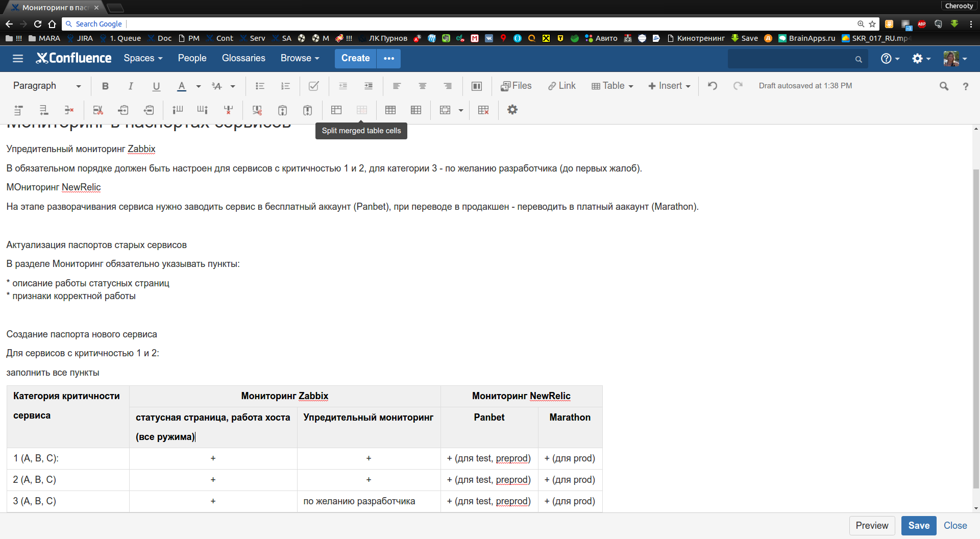This screenshot has height=539, width=980.
Task: Redo the last undone edit
Action: tap(738, 86)
